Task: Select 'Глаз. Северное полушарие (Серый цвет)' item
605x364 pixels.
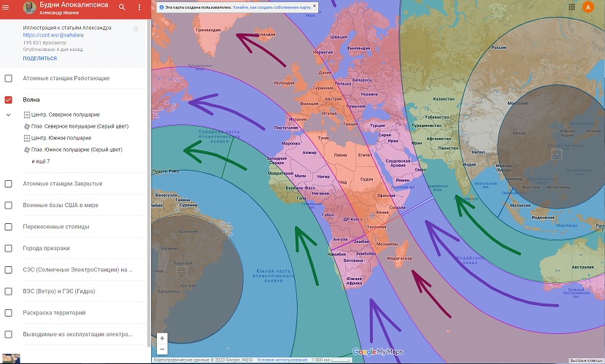Action: pos(80,126)
